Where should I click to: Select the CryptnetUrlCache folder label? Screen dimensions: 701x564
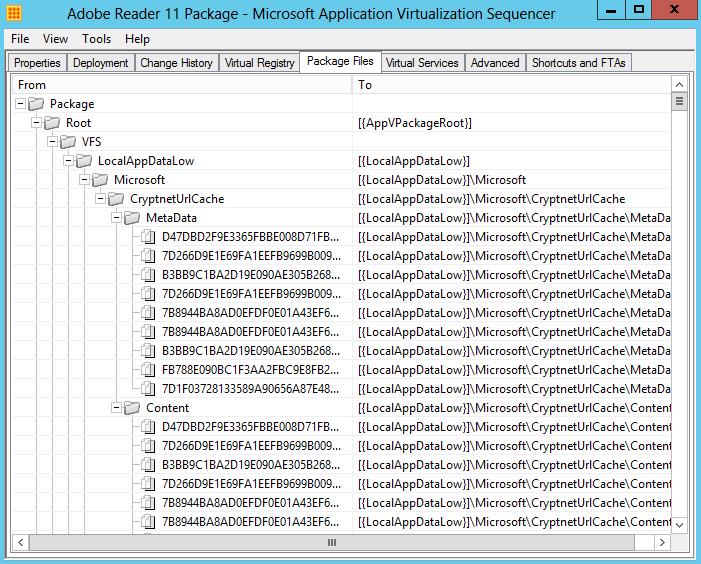coord(177,199)
